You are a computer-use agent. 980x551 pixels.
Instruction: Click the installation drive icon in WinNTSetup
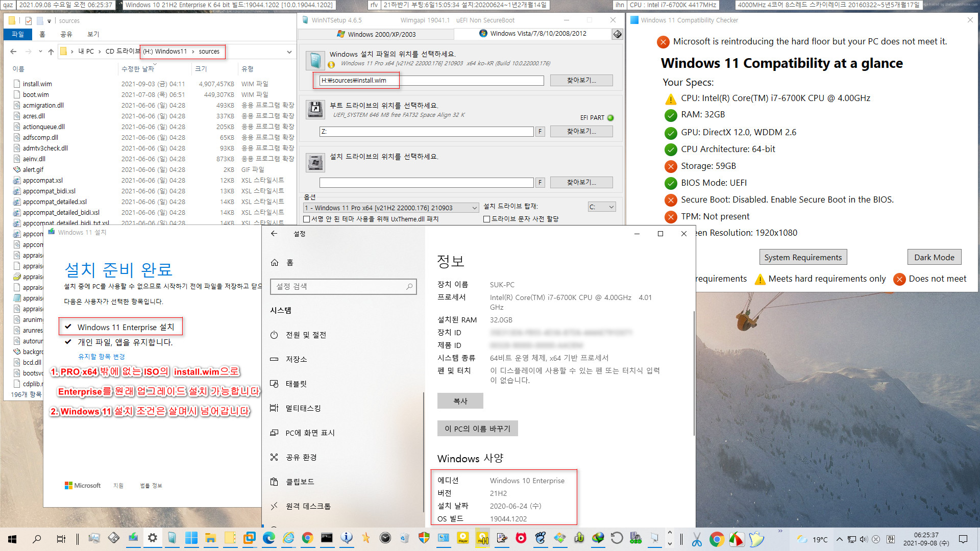(315, 163)
